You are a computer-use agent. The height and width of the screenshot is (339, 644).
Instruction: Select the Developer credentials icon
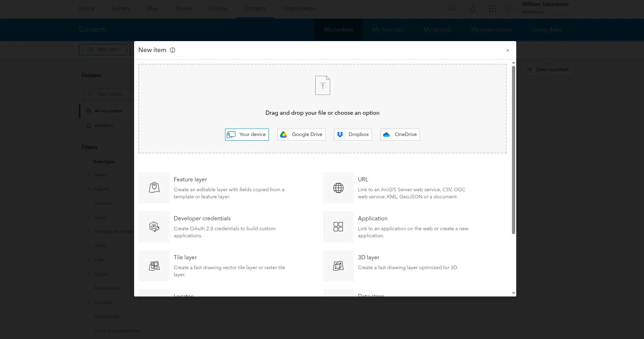tap(154, 227)
